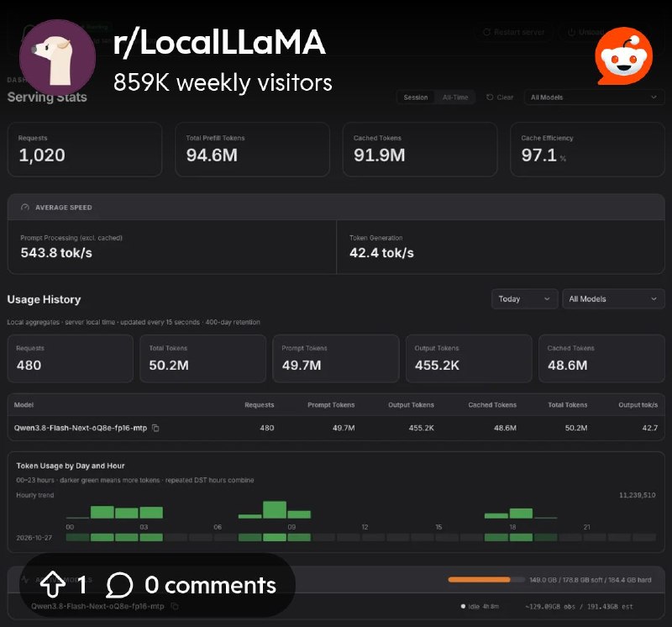The image size is (672, 627).
Task: Click the 1,020 Requests value
Action: 42,155
